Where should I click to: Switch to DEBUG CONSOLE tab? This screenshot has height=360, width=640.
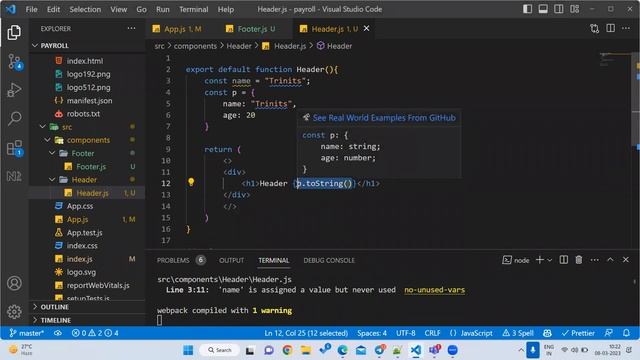[329, 260]
